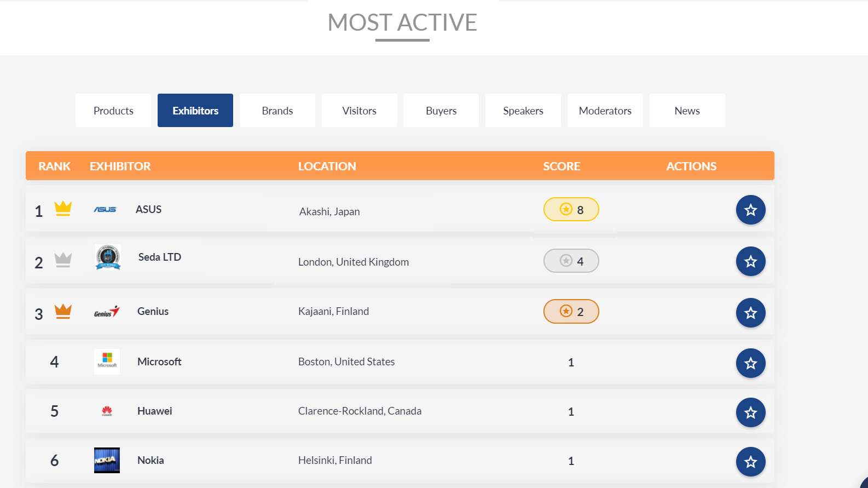Open the Nokia exhibitor name
The image size is (868, 488).
[151, 460]
